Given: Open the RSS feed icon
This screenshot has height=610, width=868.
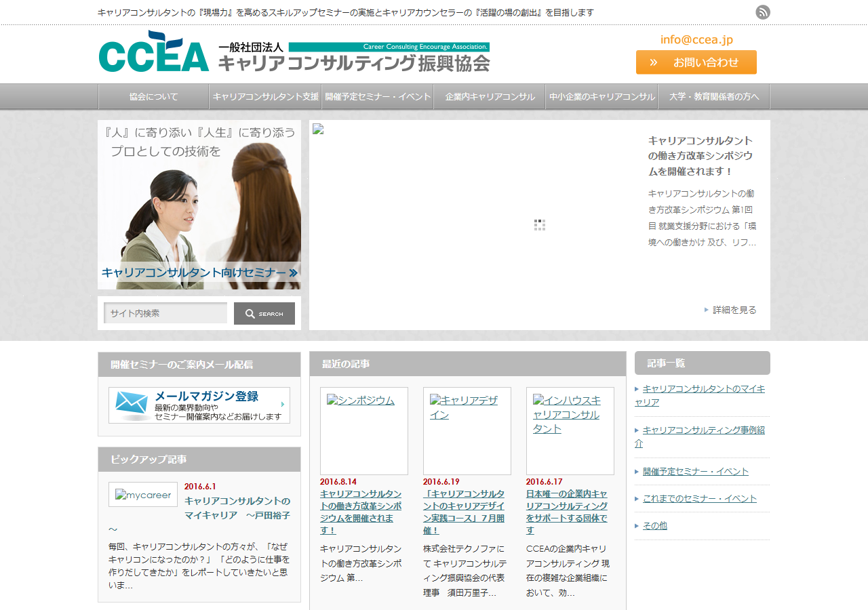Looking at the screenshot, I should tap(763, 12).
